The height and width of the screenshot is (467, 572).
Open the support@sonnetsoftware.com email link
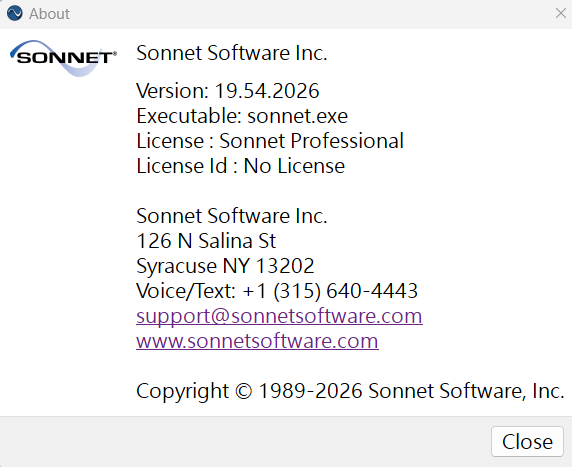[x=279, y=316]
